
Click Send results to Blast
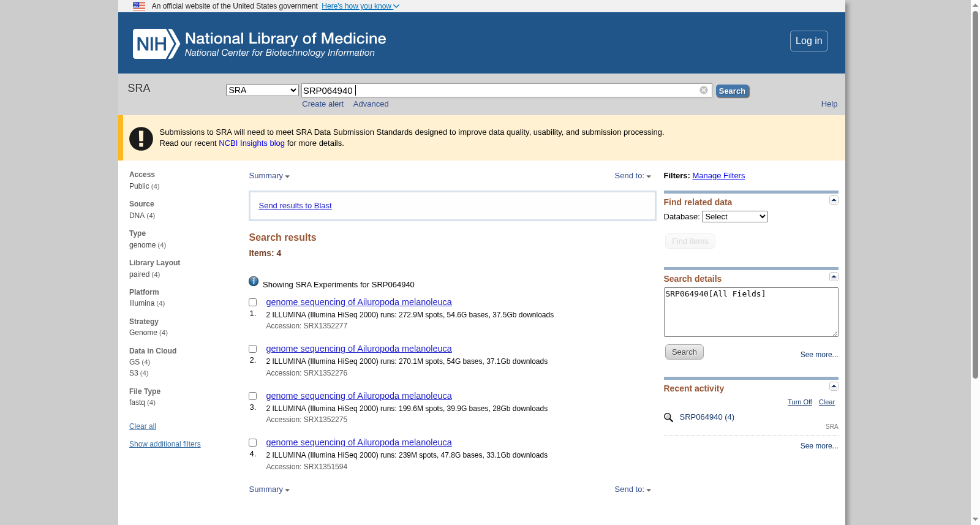coord(295,206)
